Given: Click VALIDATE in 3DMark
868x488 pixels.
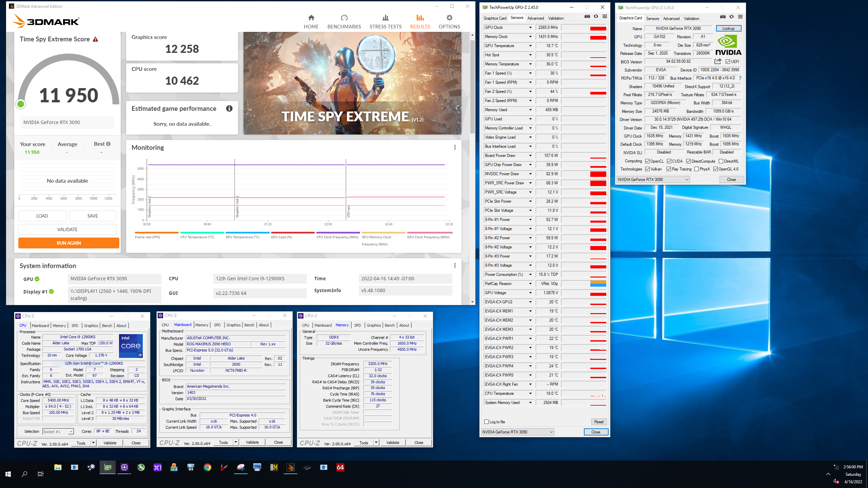Looking at the screenshot, I should [x=67, y=229].
